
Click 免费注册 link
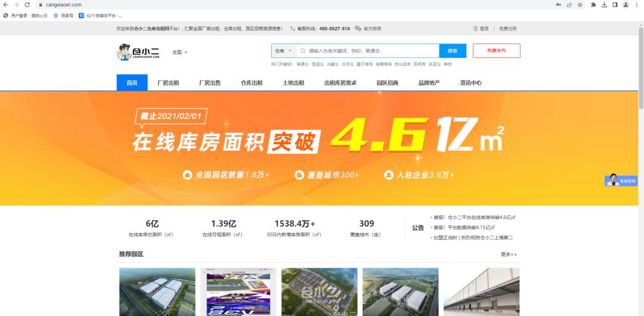[507, 29]
